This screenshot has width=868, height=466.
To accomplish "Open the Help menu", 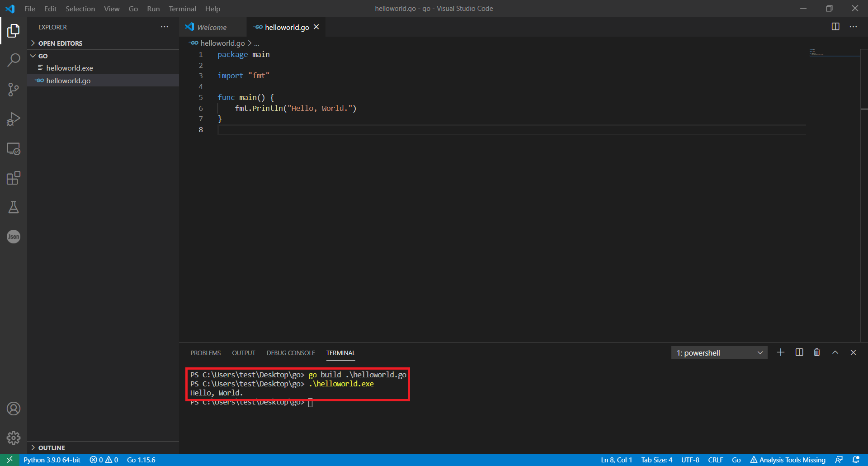I will [x=212, y=9].
